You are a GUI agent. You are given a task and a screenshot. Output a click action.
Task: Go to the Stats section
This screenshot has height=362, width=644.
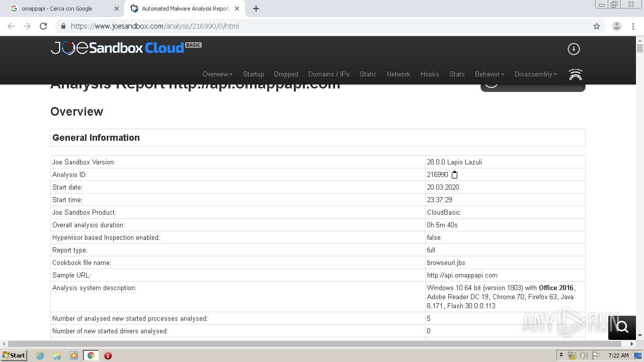coord(457,74)
